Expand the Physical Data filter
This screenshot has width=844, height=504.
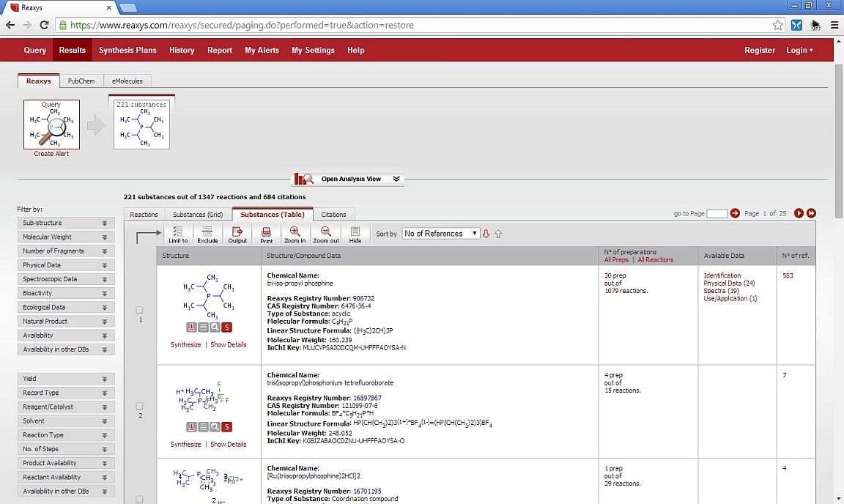(x=66, y=265)
